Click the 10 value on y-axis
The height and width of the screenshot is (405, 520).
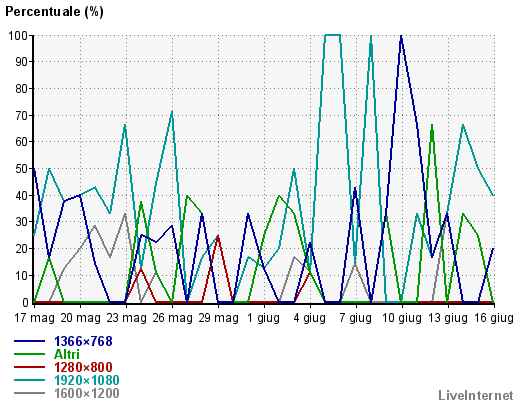tap(22, 276)
